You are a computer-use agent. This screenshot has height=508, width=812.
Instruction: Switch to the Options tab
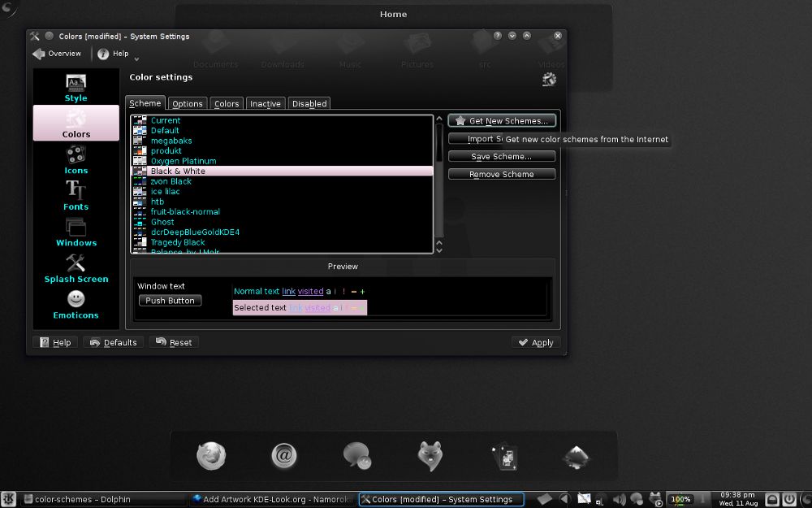[x=188, y=104]
